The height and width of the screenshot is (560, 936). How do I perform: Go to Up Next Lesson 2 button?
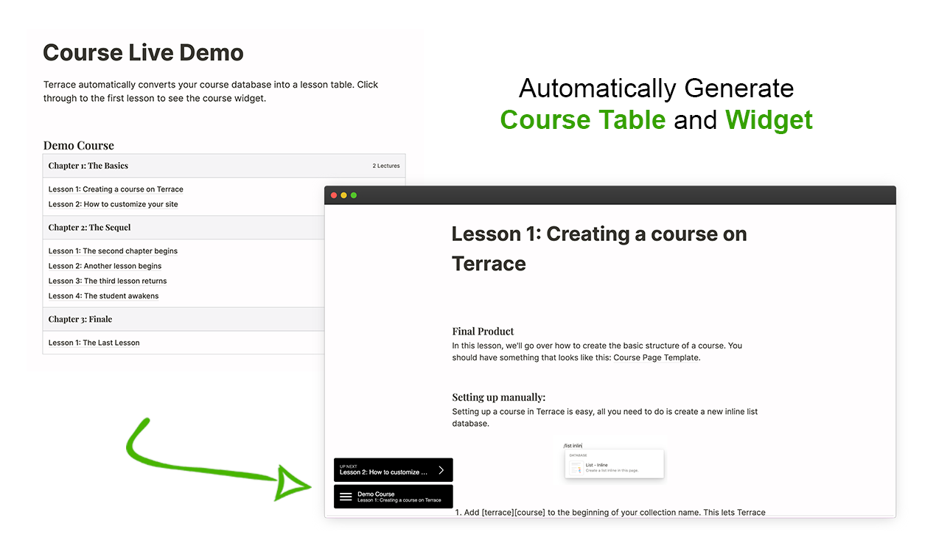pos(394,470)
